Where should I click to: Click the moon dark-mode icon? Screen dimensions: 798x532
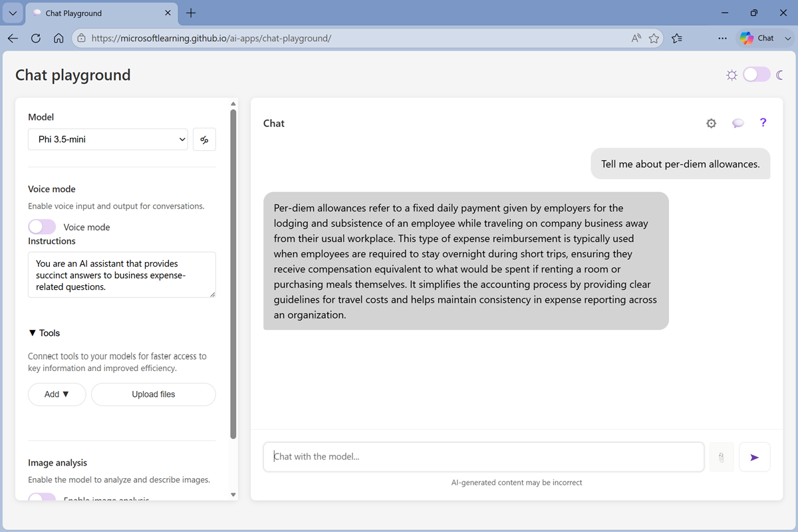click(780, 75)
